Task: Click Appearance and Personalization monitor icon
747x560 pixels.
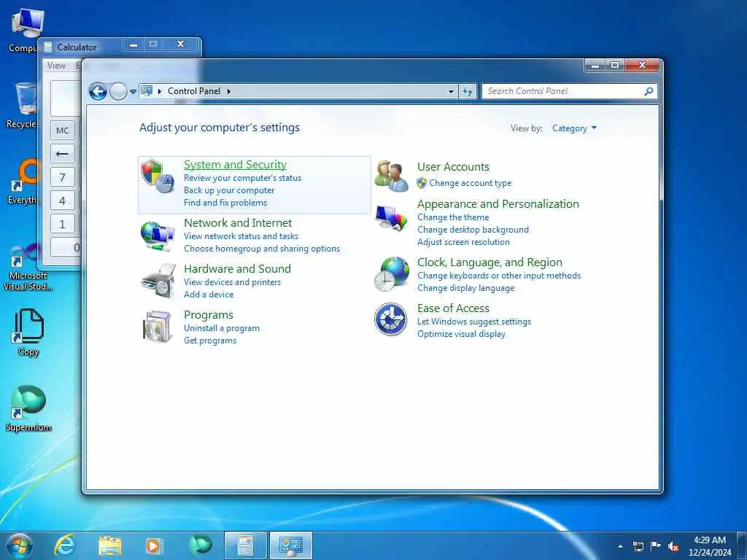Action: pos(391,218)
